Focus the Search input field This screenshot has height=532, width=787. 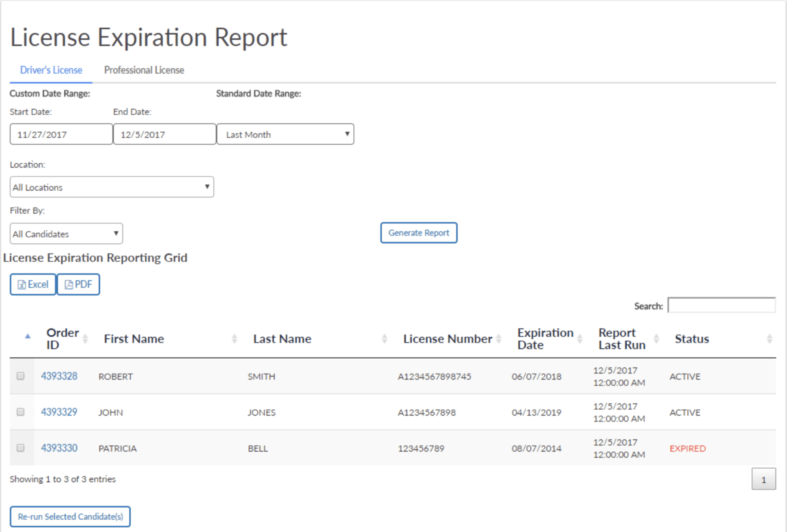pos(721,305)
